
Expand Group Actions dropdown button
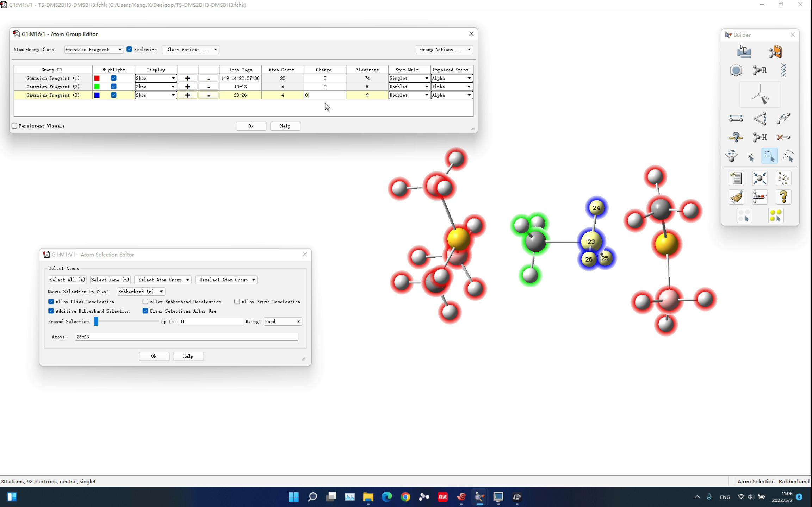tap(469, 50)
